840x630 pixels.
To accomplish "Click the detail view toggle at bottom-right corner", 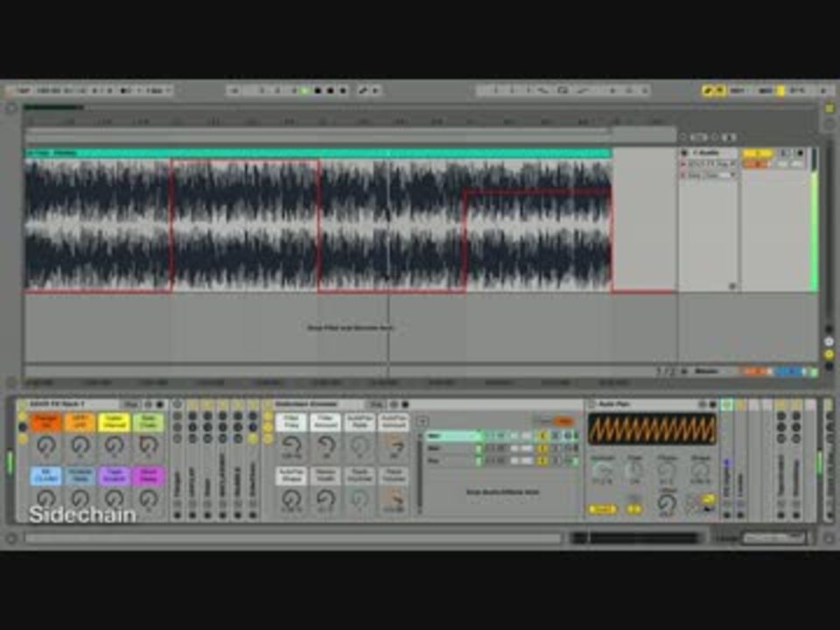I will point(829,538).
